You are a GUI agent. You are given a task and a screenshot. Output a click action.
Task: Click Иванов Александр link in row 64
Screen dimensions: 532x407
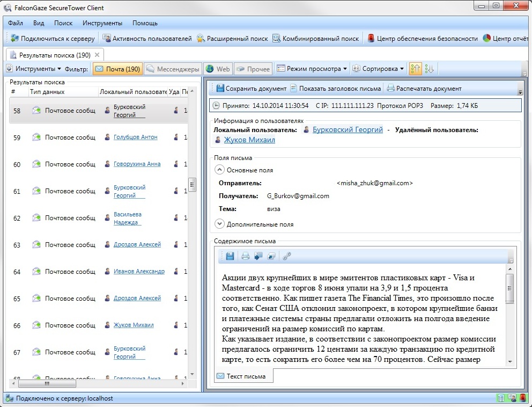tap(139, 271)
